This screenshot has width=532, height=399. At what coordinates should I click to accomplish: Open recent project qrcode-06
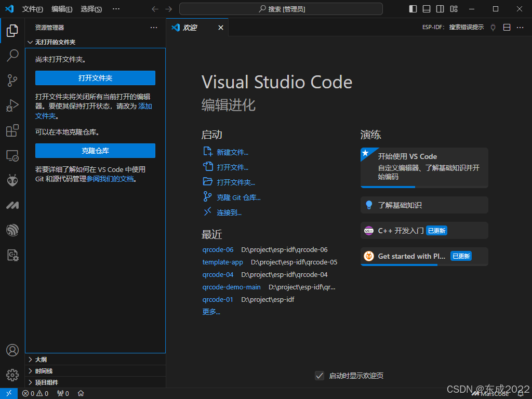tap(218, 250)
